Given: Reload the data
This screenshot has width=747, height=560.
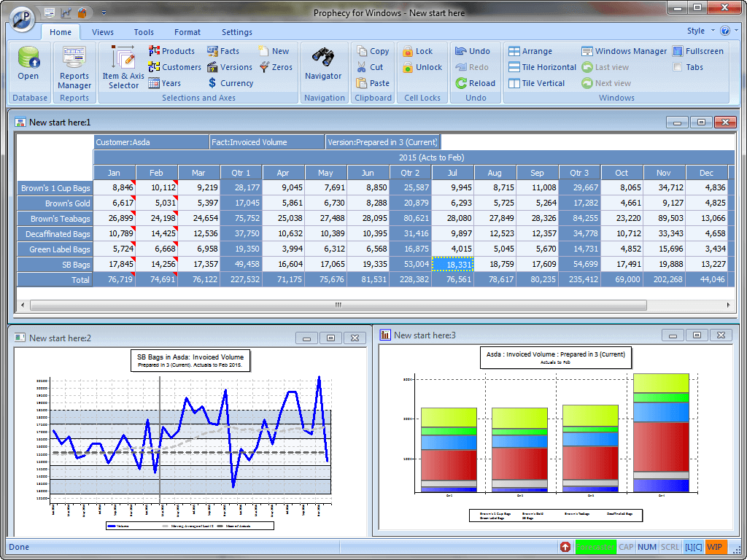Looking at the screenshot, I should [476, 83].
